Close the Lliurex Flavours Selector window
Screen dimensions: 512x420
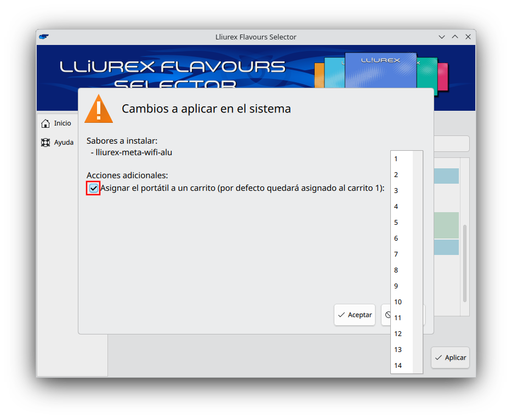(x=468, y=37)
